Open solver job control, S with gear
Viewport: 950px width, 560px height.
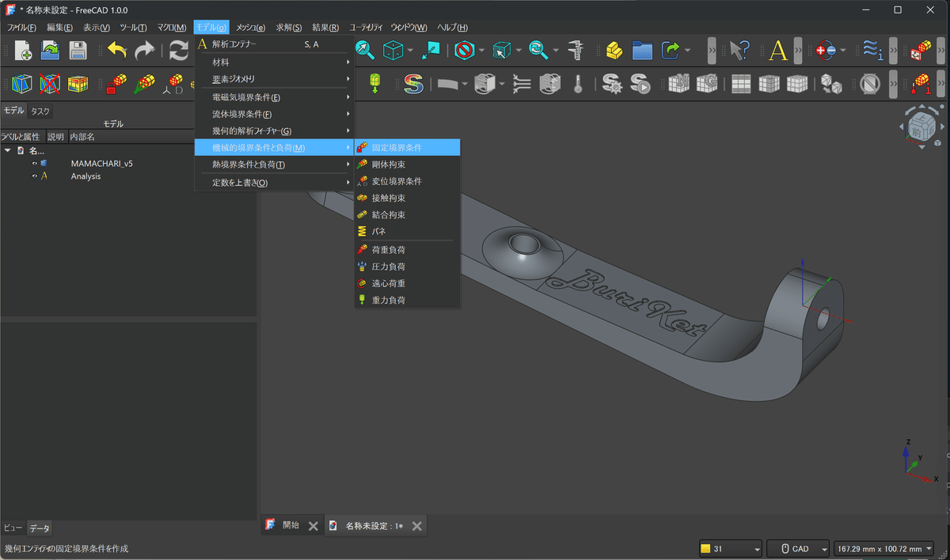[x=611, y=83]
